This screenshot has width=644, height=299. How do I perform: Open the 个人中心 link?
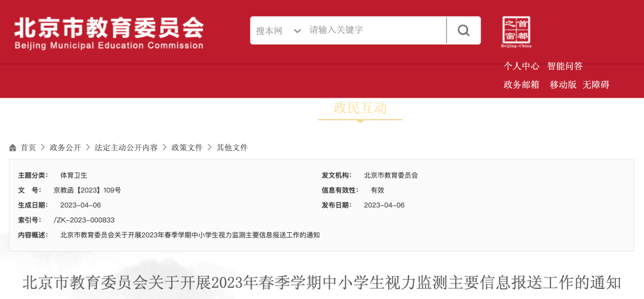point(521,66)
